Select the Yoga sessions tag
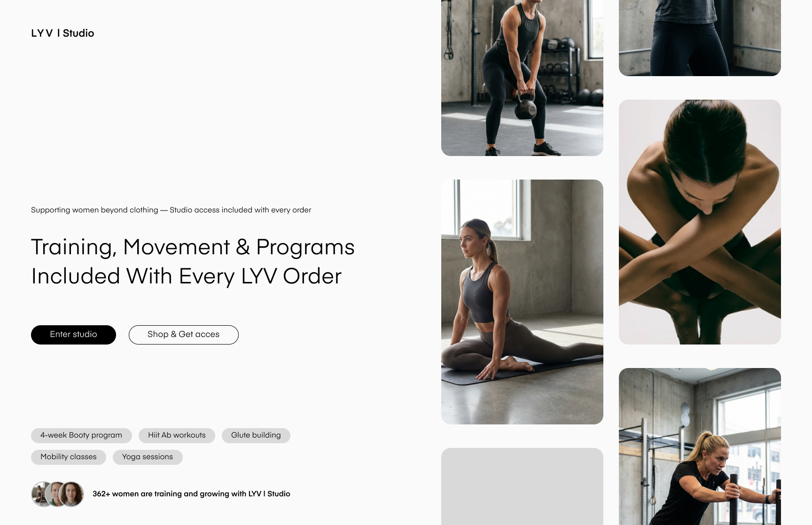 pos(148,457)
